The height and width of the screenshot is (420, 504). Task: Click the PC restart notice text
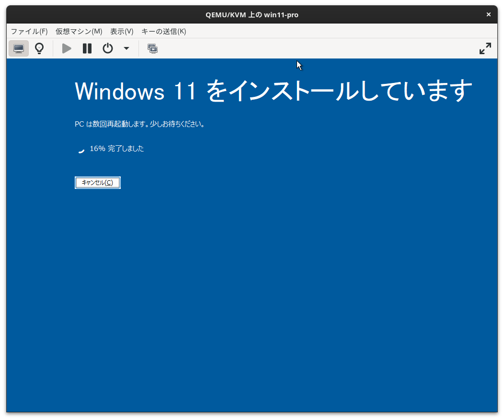pos(139,124)
